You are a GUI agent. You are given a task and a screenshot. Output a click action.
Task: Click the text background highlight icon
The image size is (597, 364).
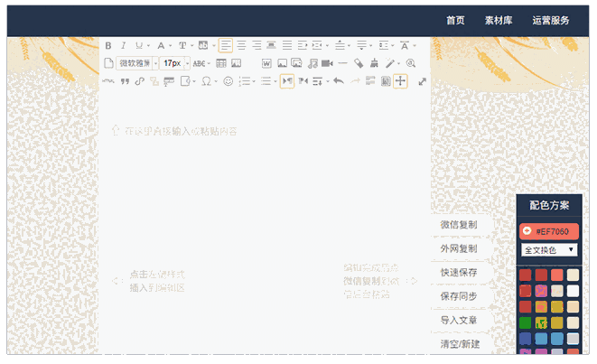(203, 46)
